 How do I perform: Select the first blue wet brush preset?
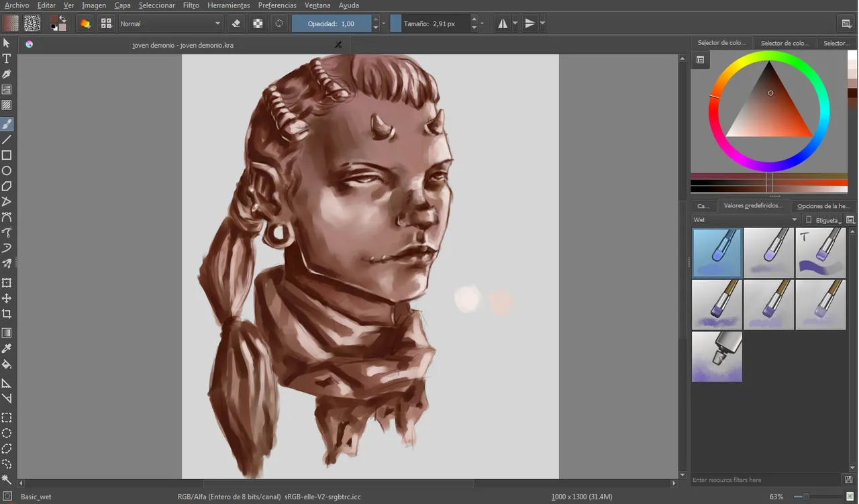[x=717, y=253]
